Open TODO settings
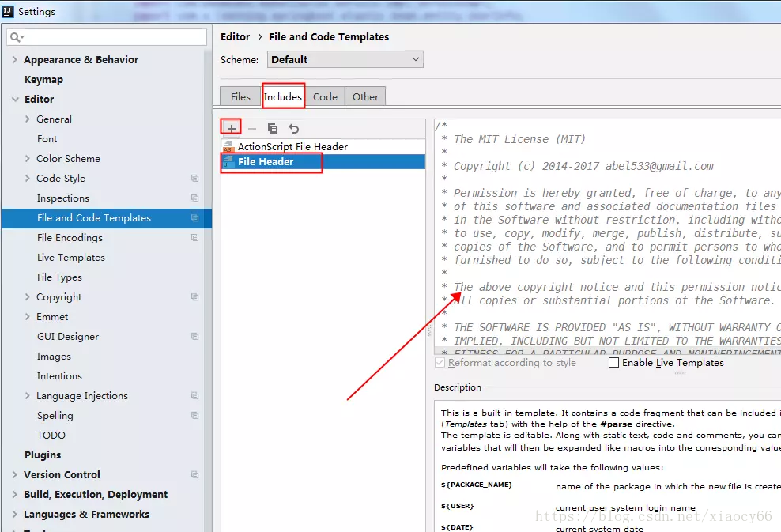The image size is (781, 532). [51, 436]
